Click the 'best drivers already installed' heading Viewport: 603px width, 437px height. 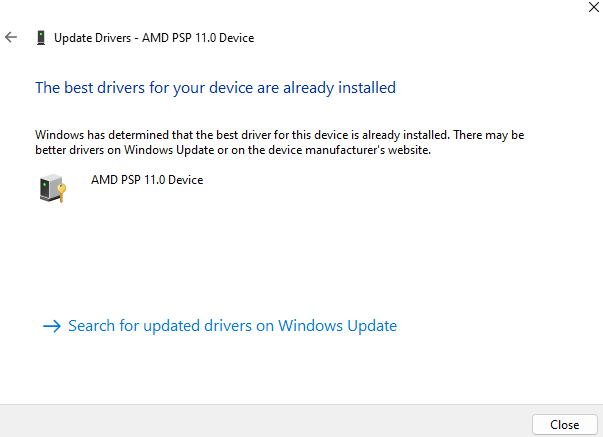tap(215, 88)
